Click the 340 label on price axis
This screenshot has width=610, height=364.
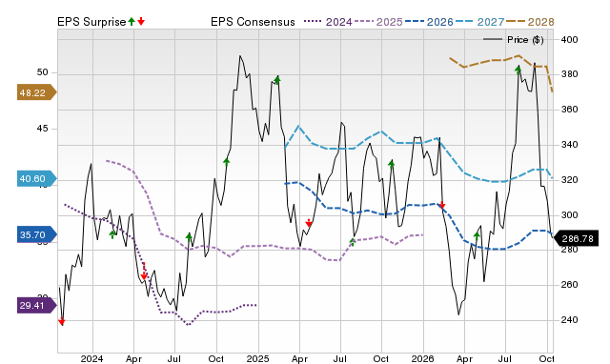[570, 145]
